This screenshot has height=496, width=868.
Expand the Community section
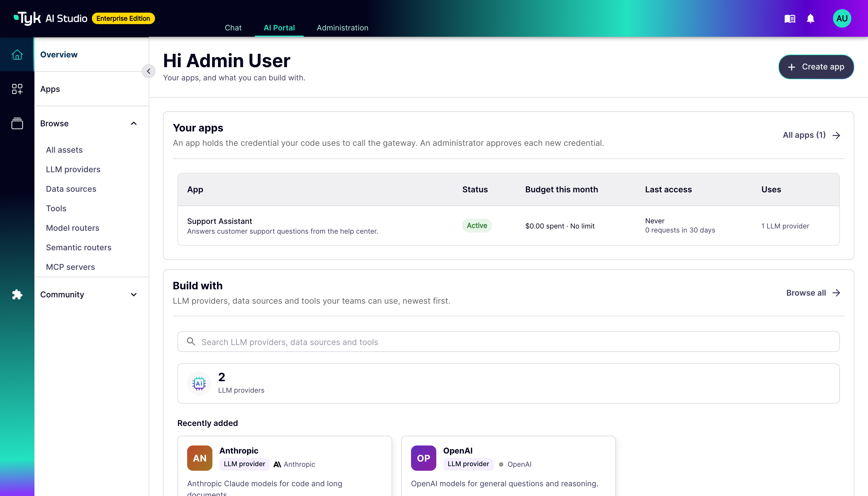pos(133,294)
